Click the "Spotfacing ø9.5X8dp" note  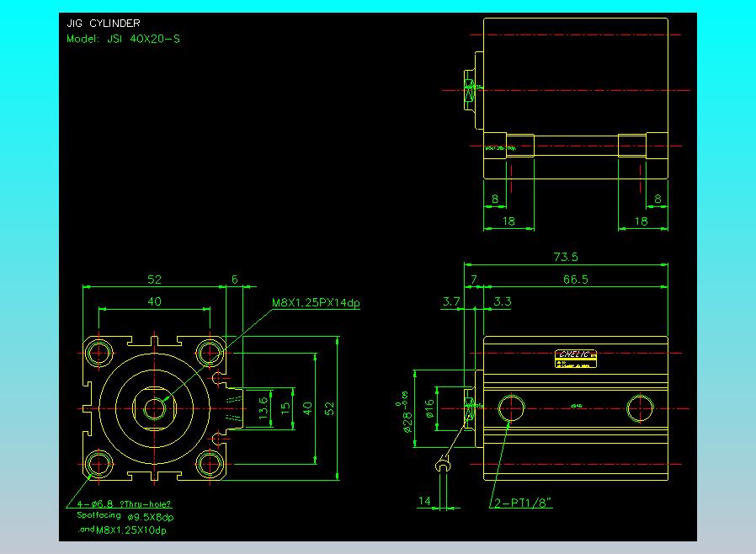click(125, 516)
